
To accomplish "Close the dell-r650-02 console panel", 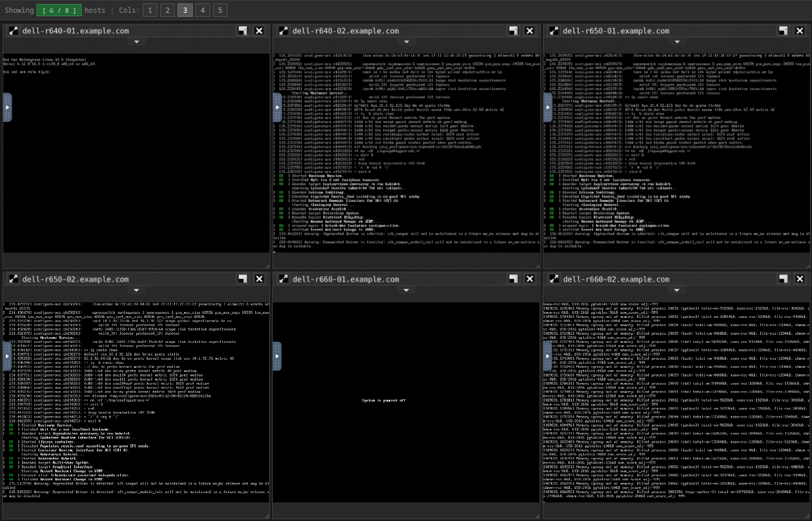I will click(x=259, y=279).
